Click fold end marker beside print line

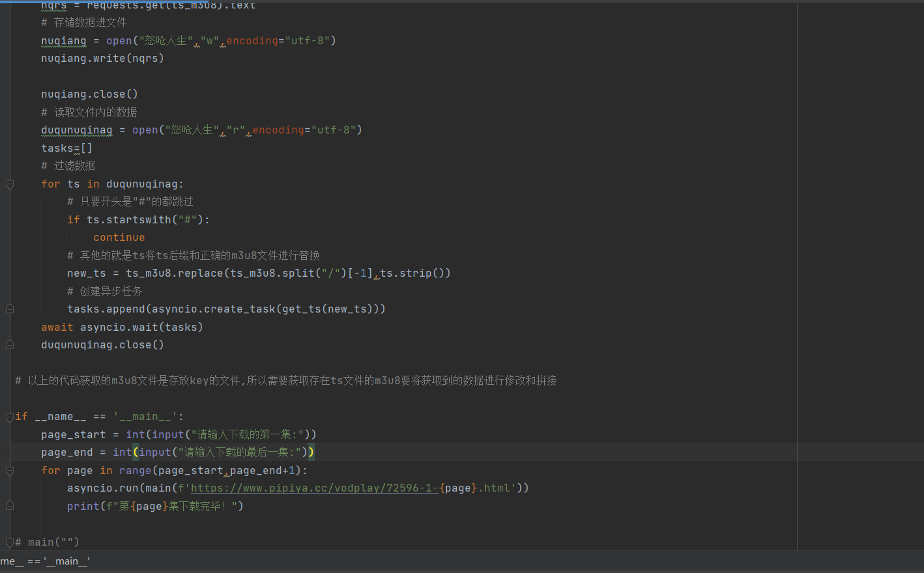point(10,506)
